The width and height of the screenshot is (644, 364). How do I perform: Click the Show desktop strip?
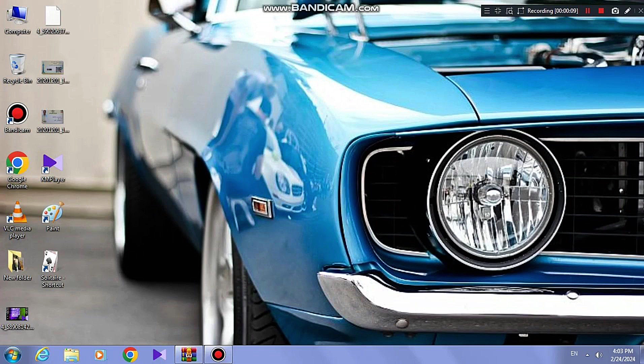641,355
